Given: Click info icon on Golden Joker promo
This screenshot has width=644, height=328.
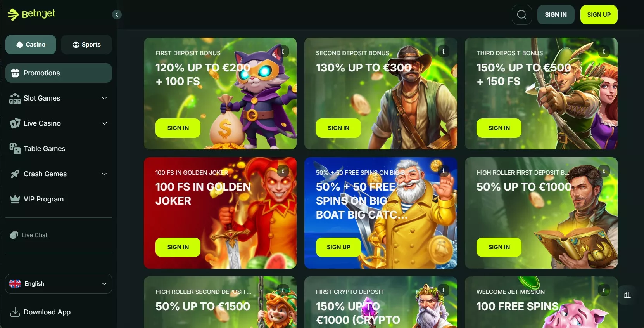Looking at the screenshot, I should pyautogui.click(x=283, y=171).
